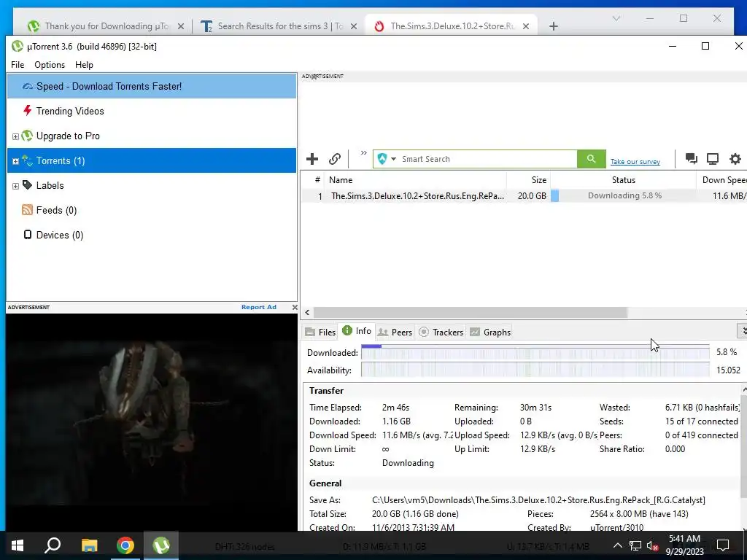This screenshot has width=747, height=560.
Task: Click the Torrents arrows icon in the sidebar
Action: (x=28, y=160)
